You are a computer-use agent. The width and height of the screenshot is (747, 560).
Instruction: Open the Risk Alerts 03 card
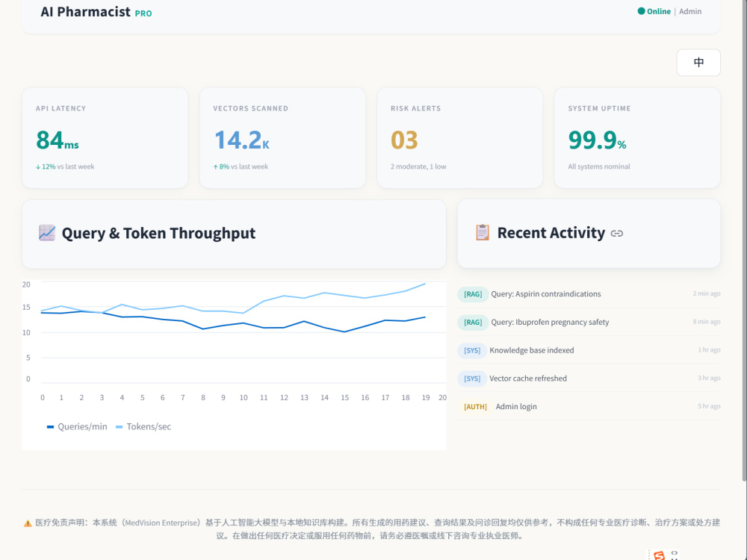point(459,137)
